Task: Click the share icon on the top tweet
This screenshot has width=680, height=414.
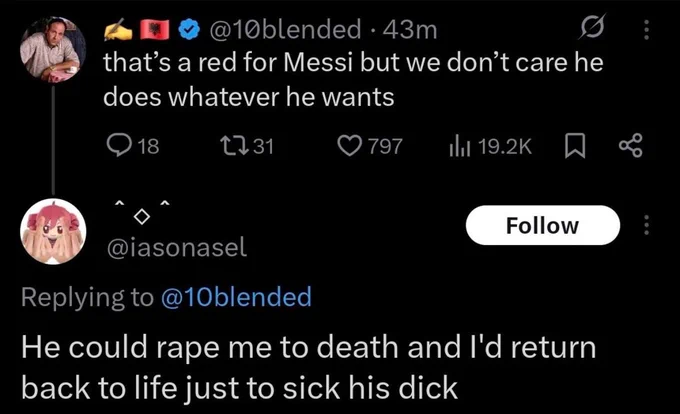Action: (631, 146)
